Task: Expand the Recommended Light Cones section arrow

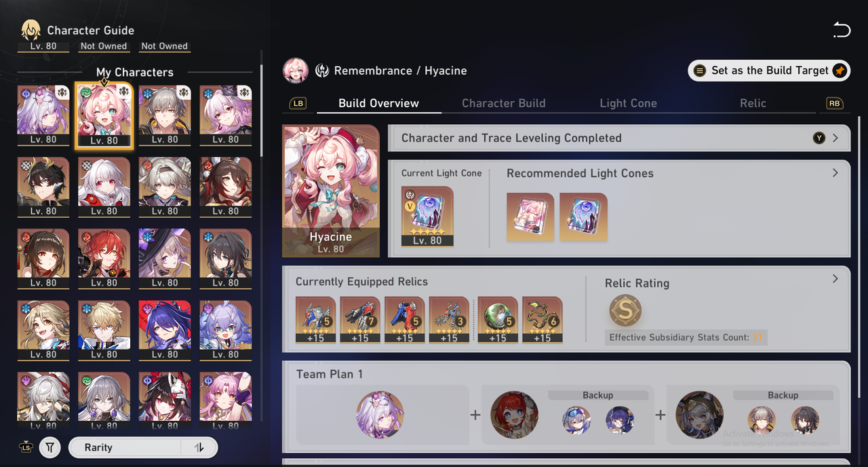Action: 835,173
